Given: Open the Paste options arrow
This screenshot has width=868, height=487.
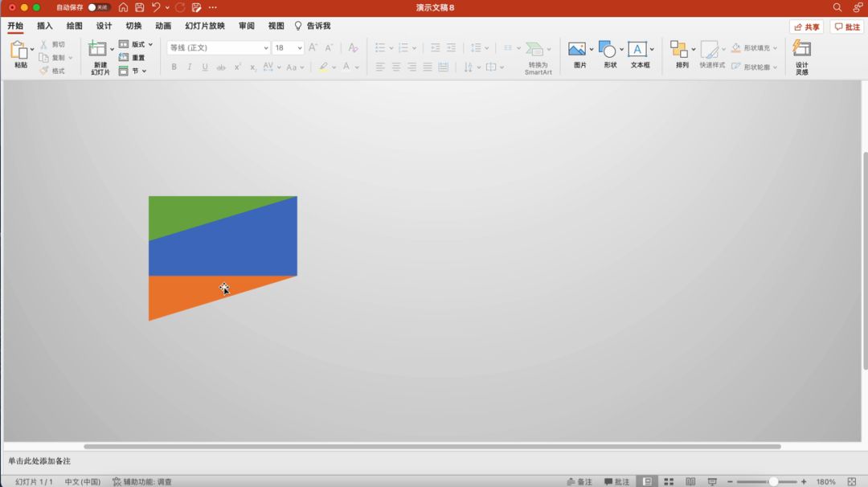Looking at the screenshot, I should [32, 49].
